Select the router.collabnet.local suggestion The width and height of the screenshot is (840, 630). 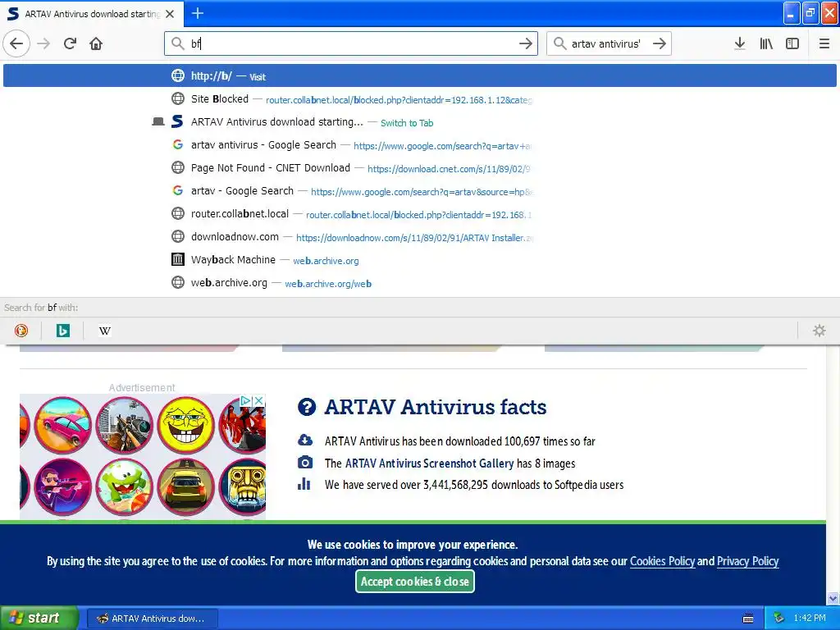[x=419, y=214]
